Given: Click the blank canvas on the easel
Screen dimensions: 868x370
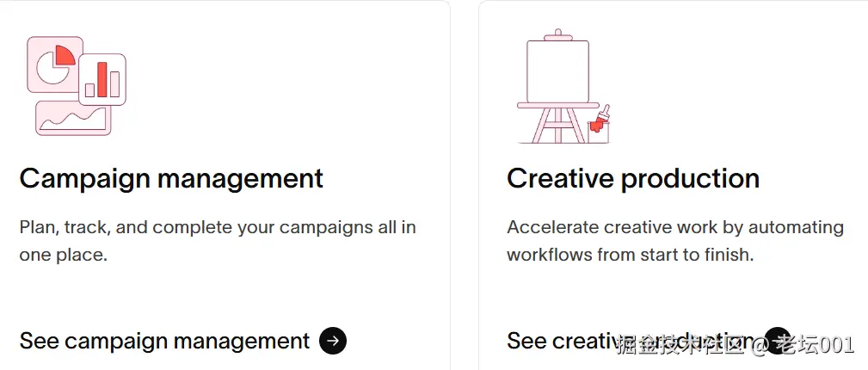Looking at the screenshot, I should tap(557, 71).
